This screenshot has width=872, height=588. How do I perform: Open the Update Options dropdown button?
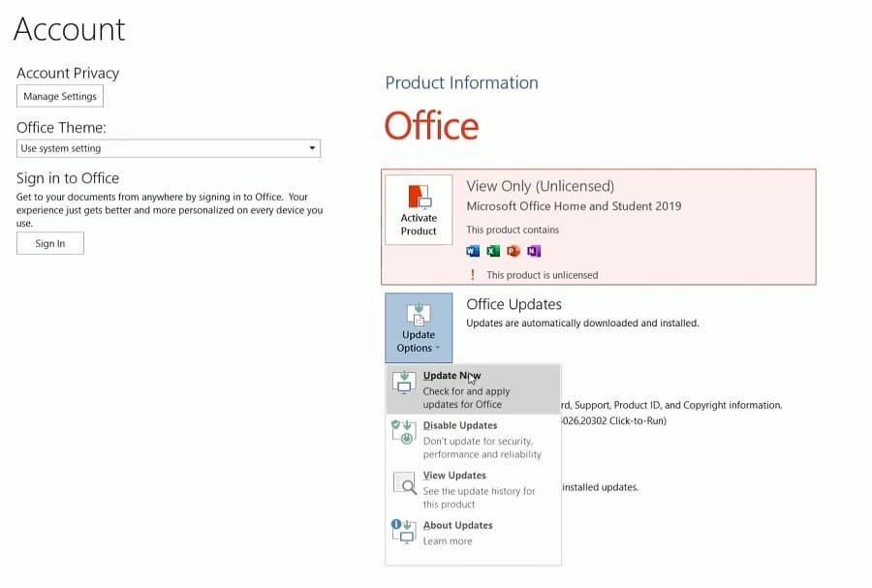point(419,327)
